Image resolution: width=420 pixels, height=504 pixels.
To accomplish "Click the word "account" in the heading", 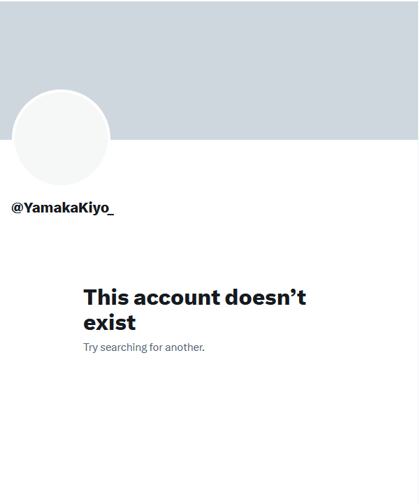I will click(x=177, y=298).
